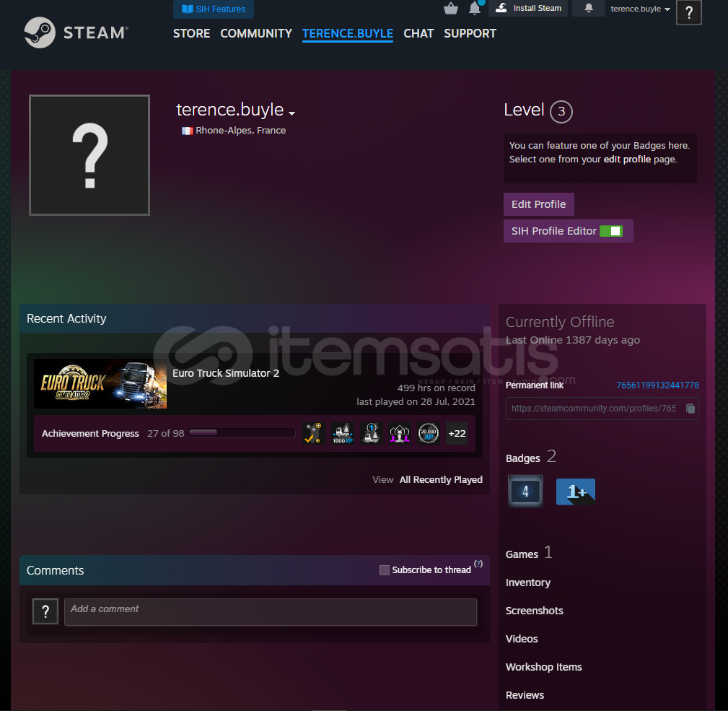Screen dimensions: 728x711
Task: Open the shopping basket icon
Action: click(451, 9)
